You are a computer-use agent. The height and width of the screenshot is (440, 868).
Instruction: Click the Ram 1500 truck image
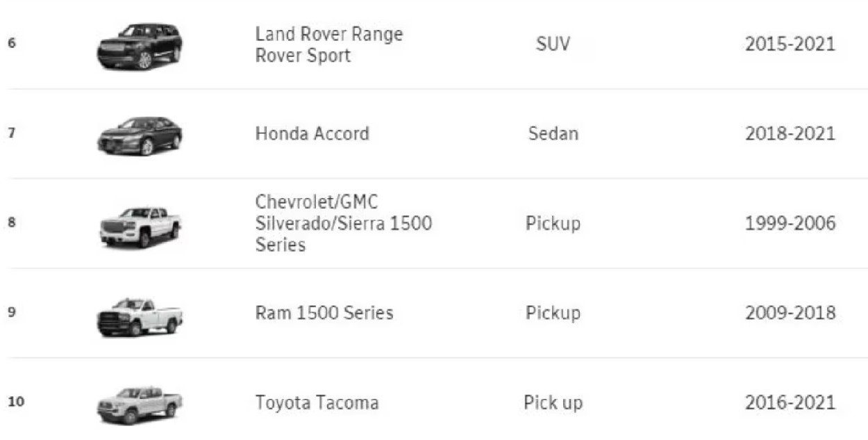tap(140, 316)
